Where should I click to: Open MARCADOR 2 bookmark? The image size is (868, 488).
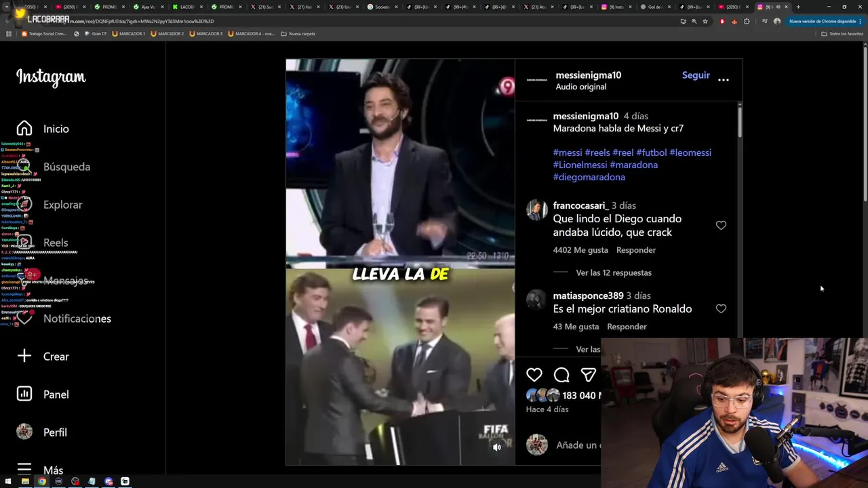[x=167, y=33]
